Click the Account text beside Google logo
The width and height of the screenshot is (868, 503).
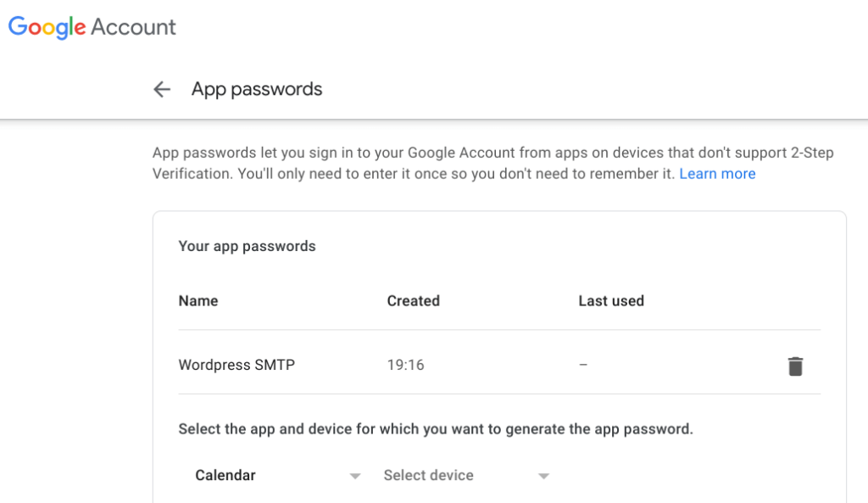coord(133,27)
